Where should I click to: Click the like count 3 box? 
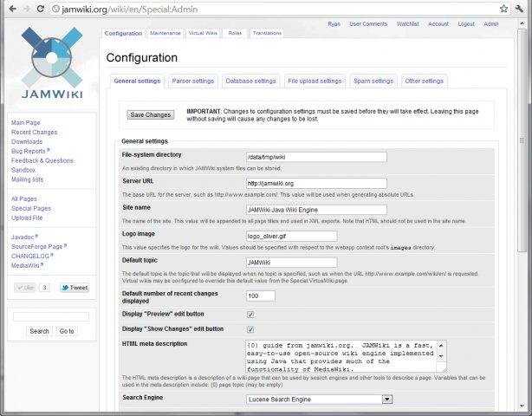point(44,288)
